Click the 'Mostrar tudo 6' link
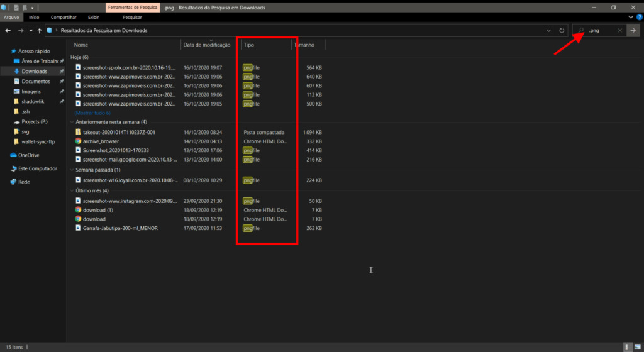 (x=92, y=113)
